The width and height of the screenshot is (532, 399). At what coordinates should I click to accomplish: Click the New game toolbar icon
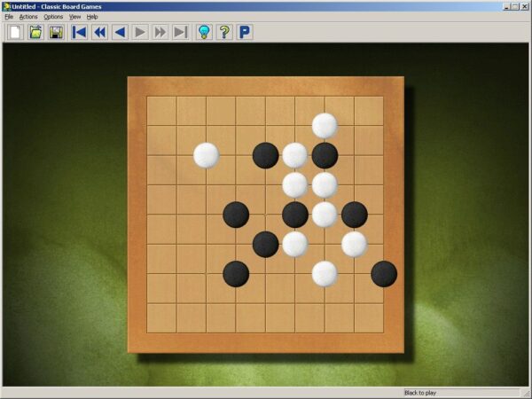15,33
